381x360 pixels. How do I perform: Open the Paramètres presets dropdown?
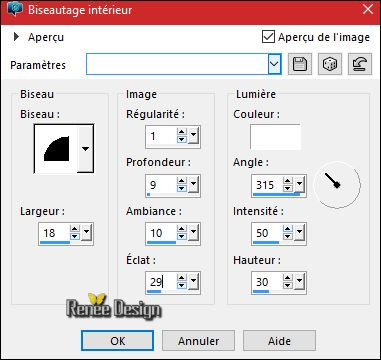point(274,64)
